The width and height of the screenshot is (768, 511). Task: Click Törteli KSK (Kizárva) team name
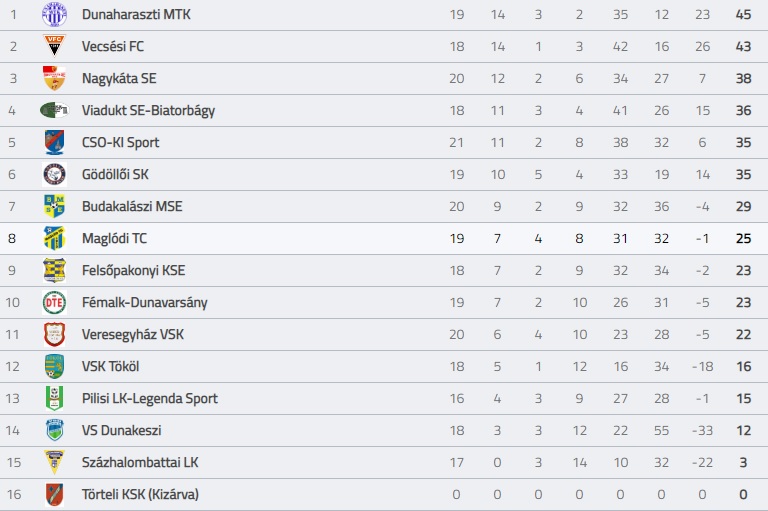140,494
